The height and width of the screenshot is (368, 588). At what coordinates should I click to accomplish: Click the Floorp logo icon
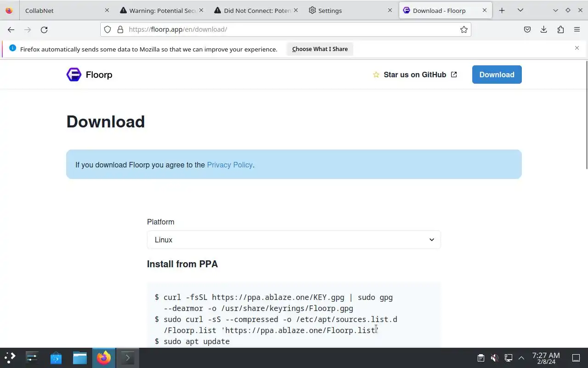pos(73,75)
